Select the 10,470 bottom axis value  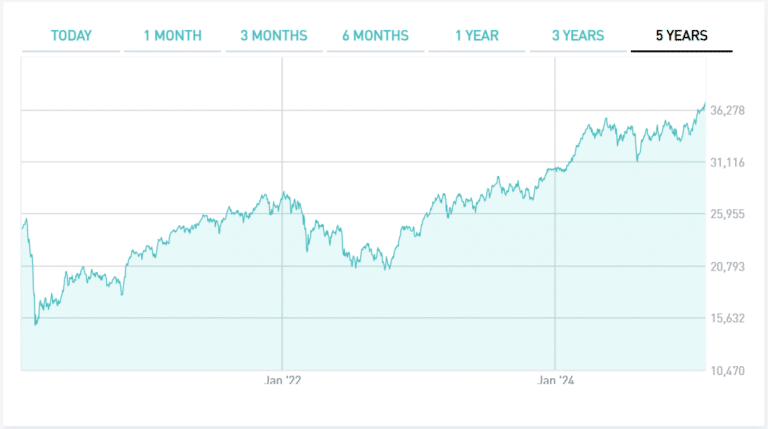pos(728,371)
